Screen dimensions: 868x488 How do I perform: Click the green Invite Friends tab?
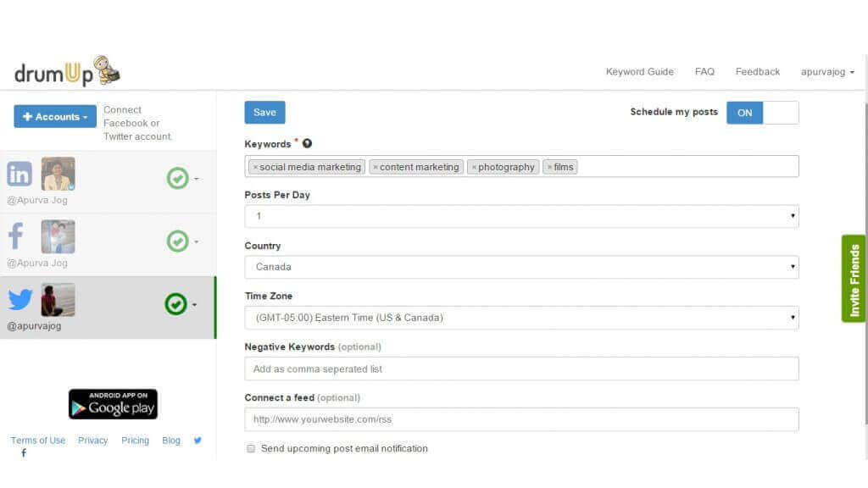click(x=854, y=279)
